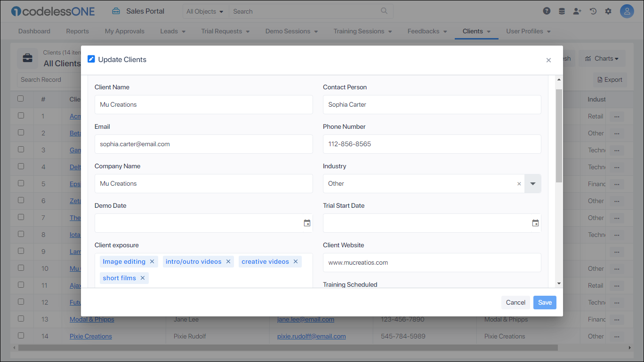Image resolution: width=644 pixels, height=362 pixels.
Task: Remove the short films exposure tag
Action: pyautogui.click(x=142, y=278)
